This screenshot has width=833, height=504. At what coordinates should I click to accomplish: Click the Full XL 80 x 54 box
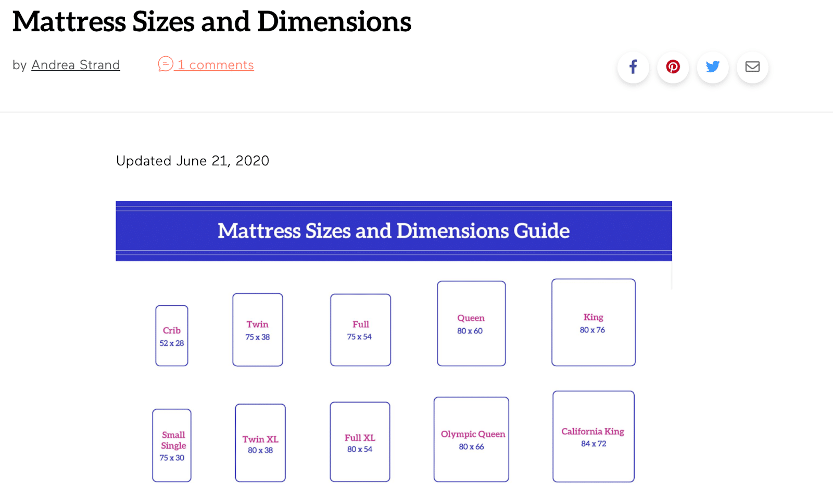coord(360,442)
